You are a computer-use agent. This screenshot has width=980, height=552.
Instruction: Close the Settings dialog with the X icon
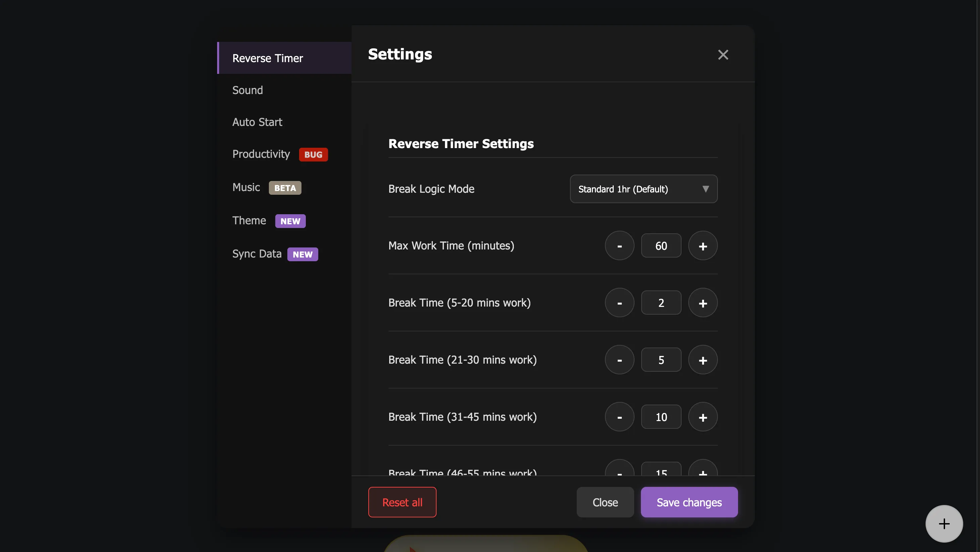tap(723, 54)
